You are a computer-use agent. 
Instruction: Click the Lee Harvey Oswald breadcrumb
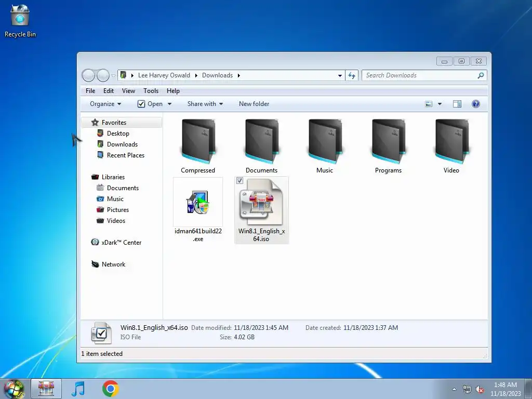click(164, 75)
